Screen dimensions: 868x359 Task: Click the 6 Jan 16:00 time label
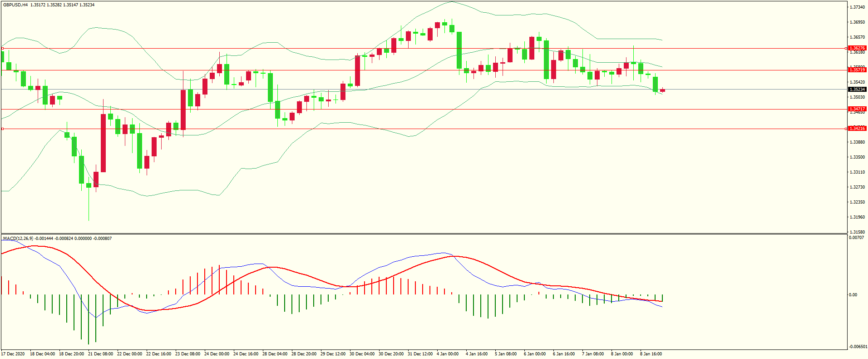tap(564, 354)
